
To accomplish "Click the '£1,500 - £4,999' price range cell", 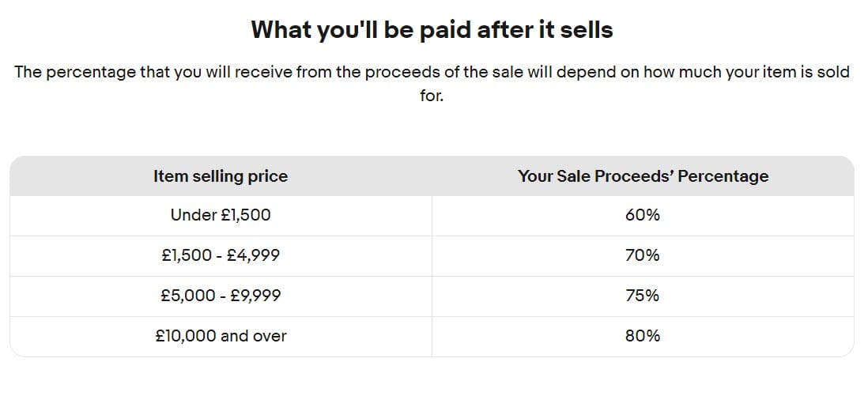I will (221, 255).
